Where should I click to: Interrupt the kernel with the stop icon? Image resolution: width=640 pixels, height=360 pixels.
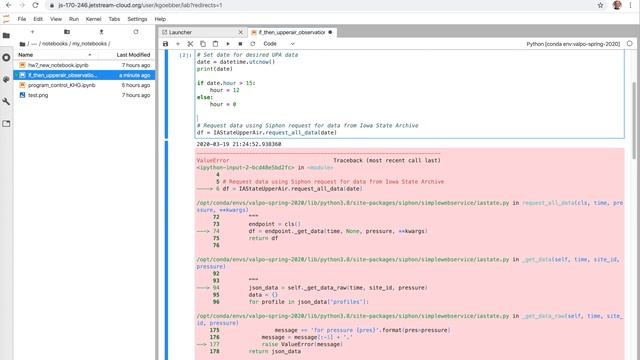pyautogui.click(x=240, y=44)
